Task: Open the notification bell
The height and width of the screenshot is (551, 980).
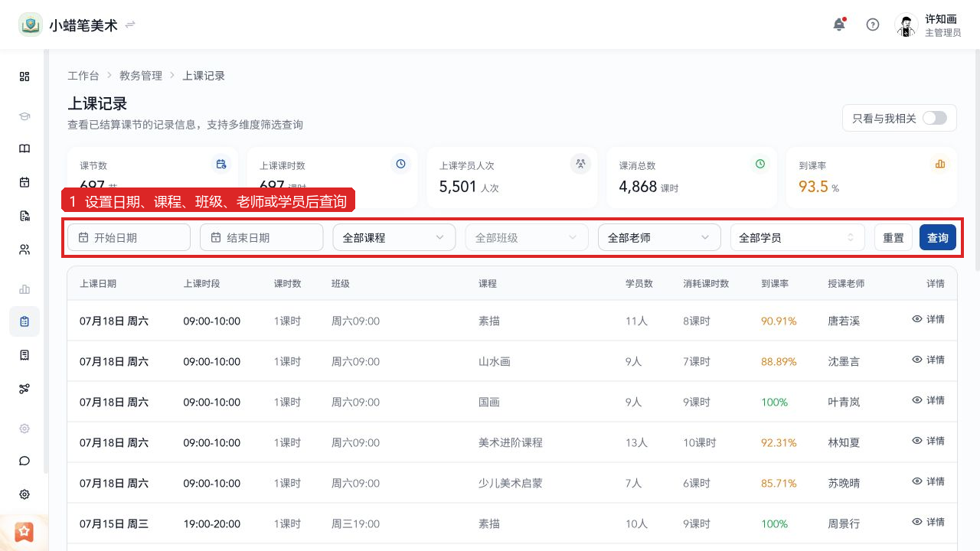Action: (839, 24)
